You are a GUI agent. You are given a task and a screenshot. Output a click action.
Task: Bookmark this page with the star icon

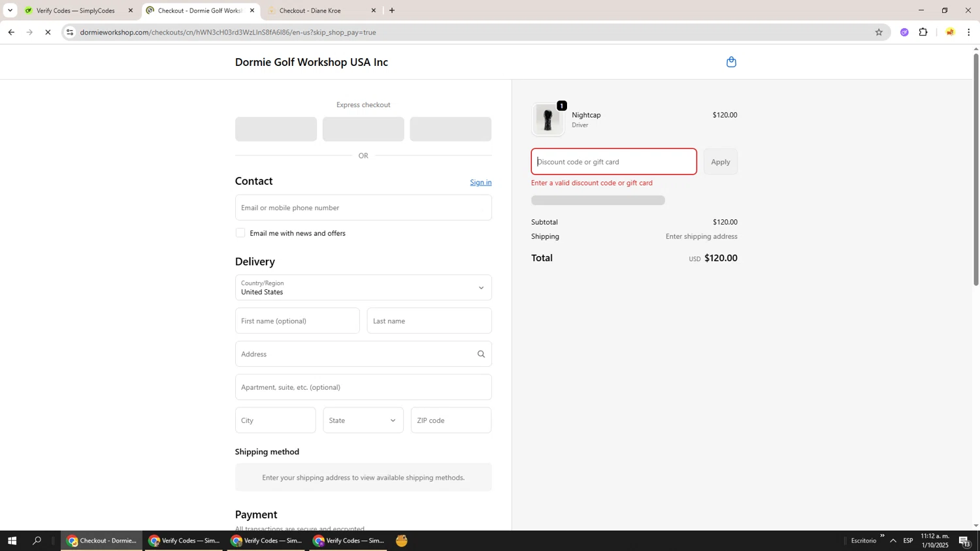(x=879, y=32)
